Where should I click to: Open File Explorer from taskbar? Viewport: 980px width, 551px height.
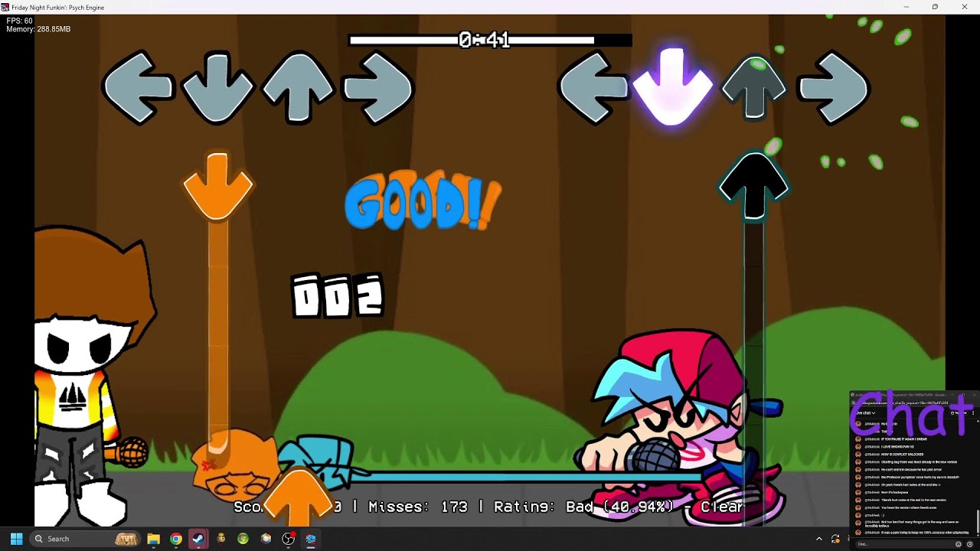point(153,539)
